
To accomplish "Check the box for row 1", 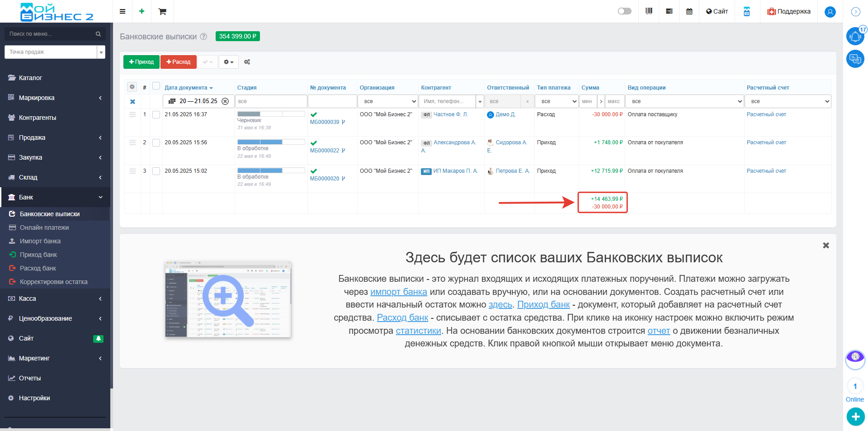I will [156, 115].
